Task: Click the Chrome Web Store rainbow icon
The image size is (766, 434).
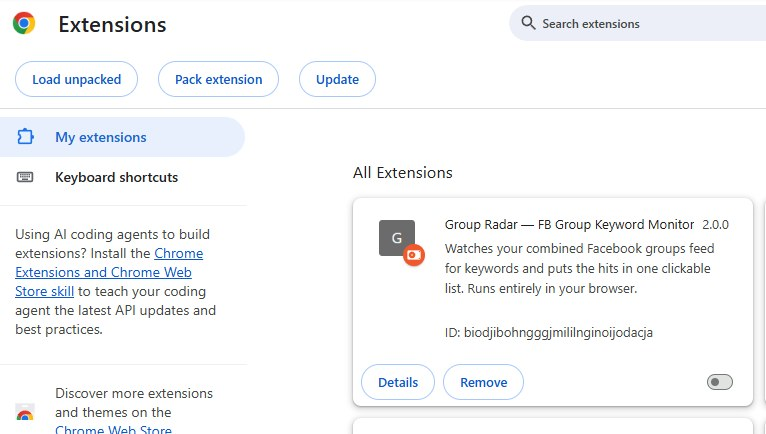Action: (25, 412)
